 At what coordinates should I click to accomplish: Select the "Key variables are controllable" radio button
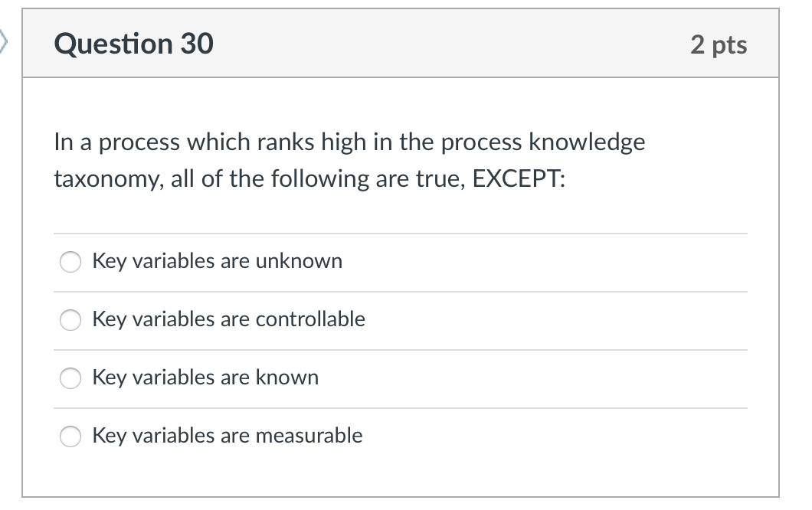coord(70,319)
